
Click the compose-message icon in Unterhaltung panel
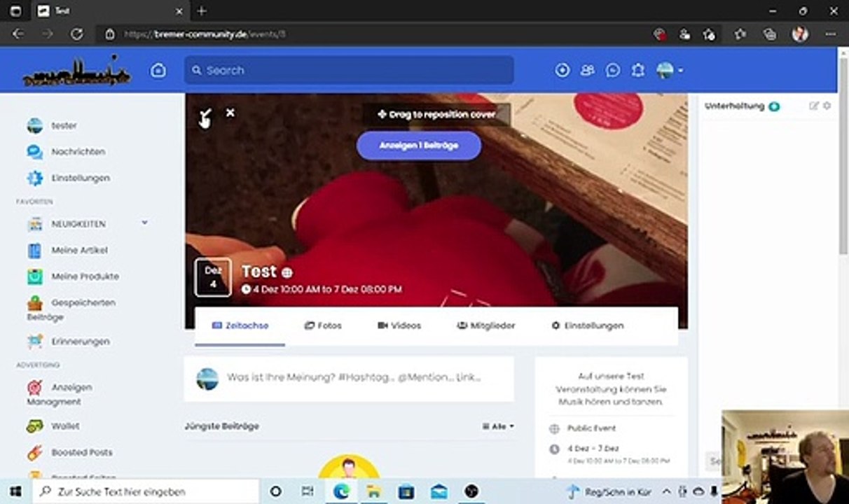tap(813, 106)
